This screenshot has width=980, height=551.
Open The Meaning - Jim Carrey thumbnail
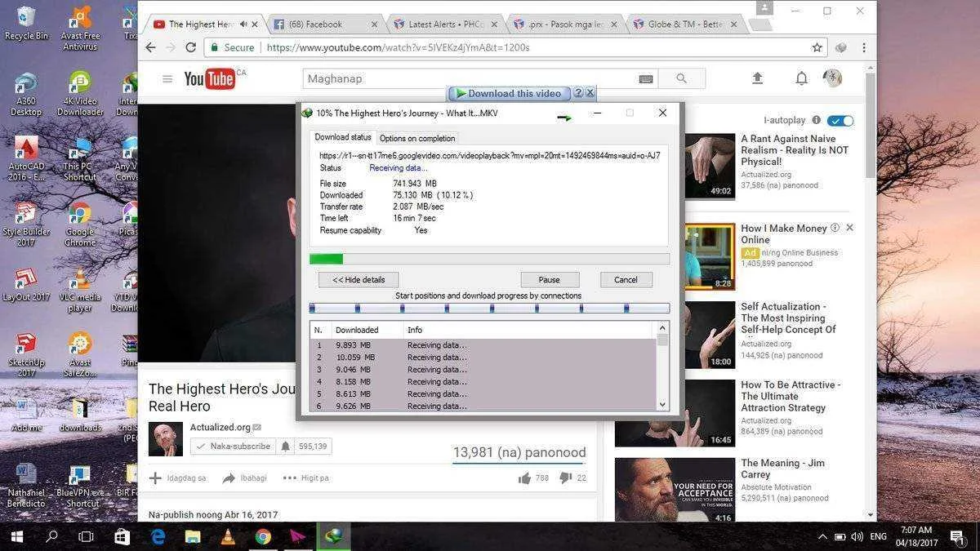coord(675,490)
